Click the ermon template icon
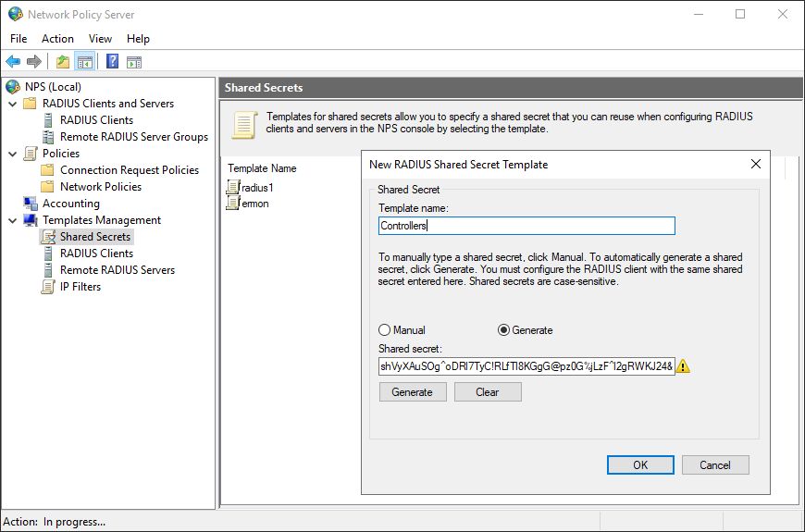The image size is (805, 532). [x=233, y=204]
